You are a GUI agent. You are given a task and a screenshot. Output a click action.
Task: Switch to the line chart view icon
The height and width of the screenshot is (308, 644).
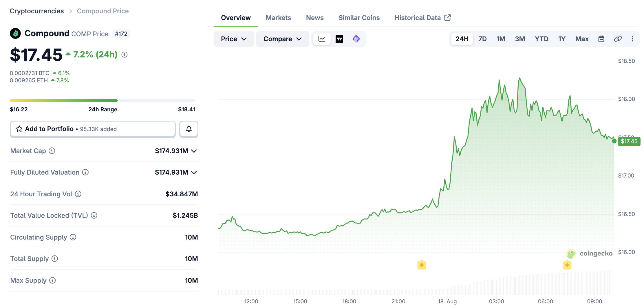(x=322, y=39)
